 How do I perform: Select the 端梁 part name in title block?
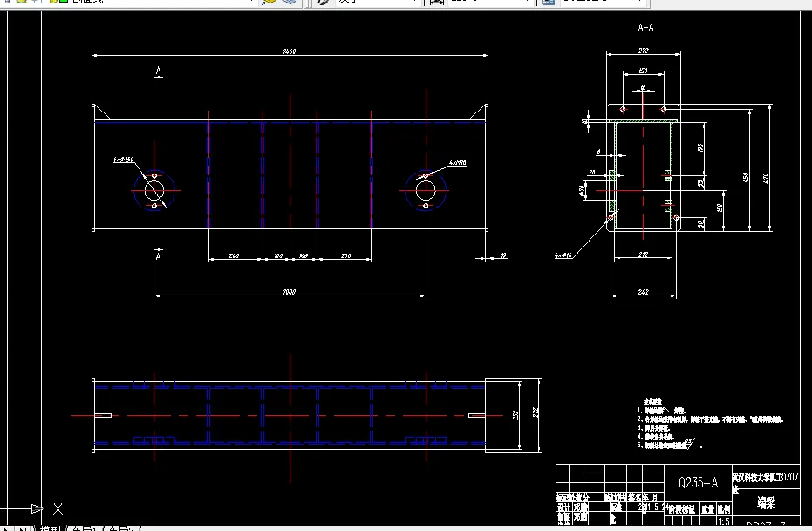tap(766, 502)
